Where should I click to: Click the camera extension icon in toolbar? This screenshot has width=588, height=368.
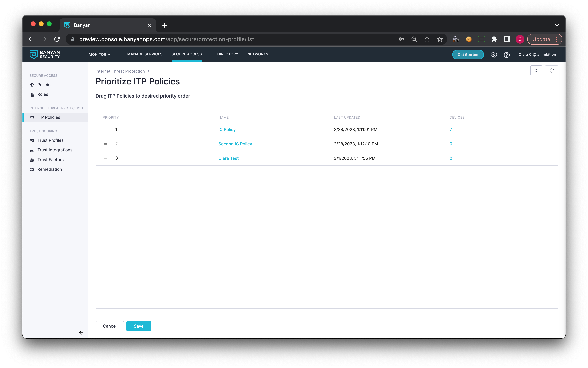coord(456,39)
